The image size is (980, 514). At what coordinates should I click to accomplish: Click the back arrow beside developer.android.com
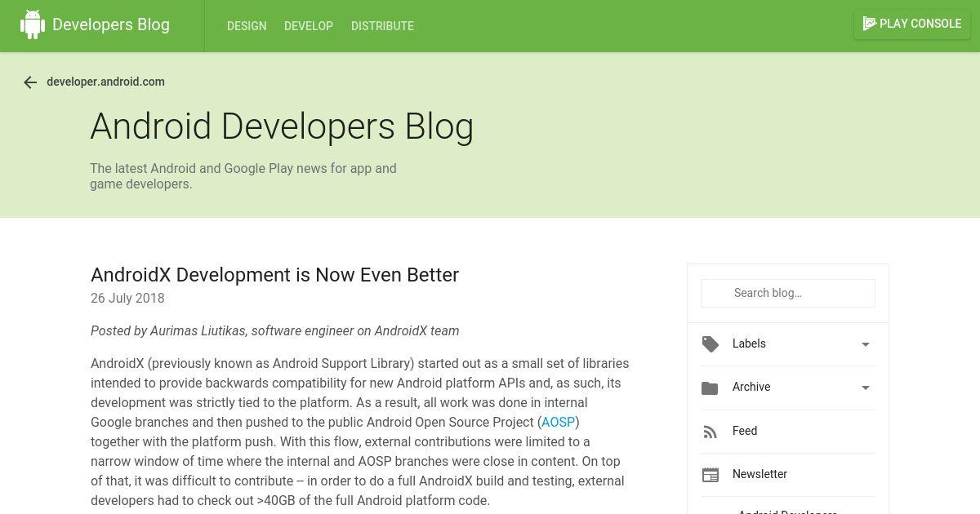tap(30, 82)
